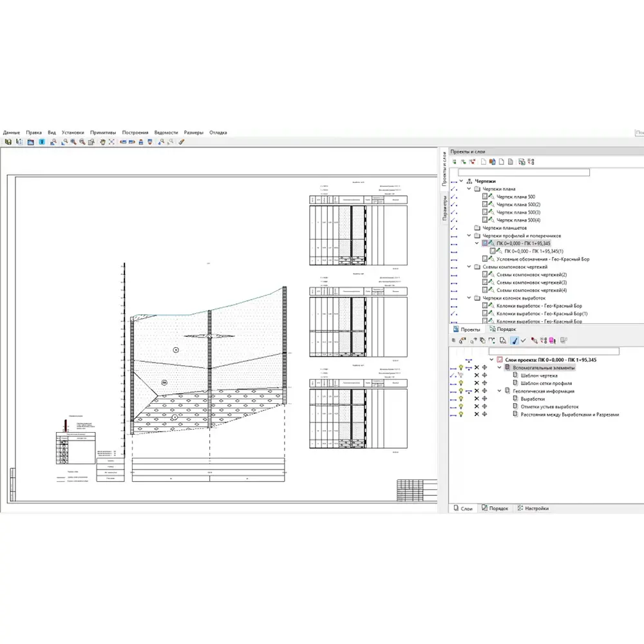Click the pencil icon at toolbar end
The width and height of the screenshot is (644, 644).
tap(182, 142)
